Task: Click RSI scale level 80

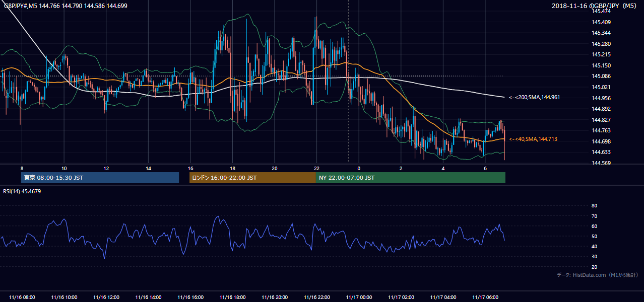Action: coord(594,206)
